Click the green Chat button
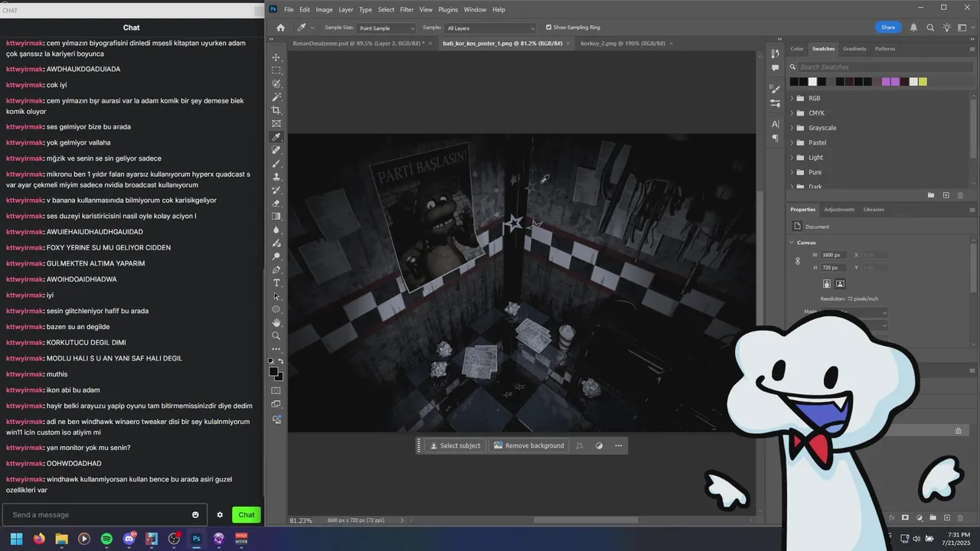The image size is (980, 551). click(247, 515)
